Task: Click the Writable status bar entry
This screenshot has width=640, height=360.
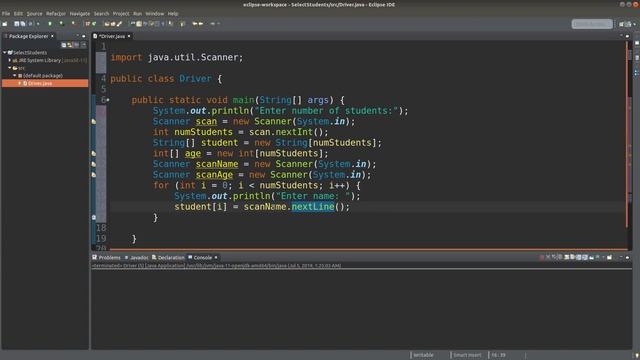Action: 423,355
